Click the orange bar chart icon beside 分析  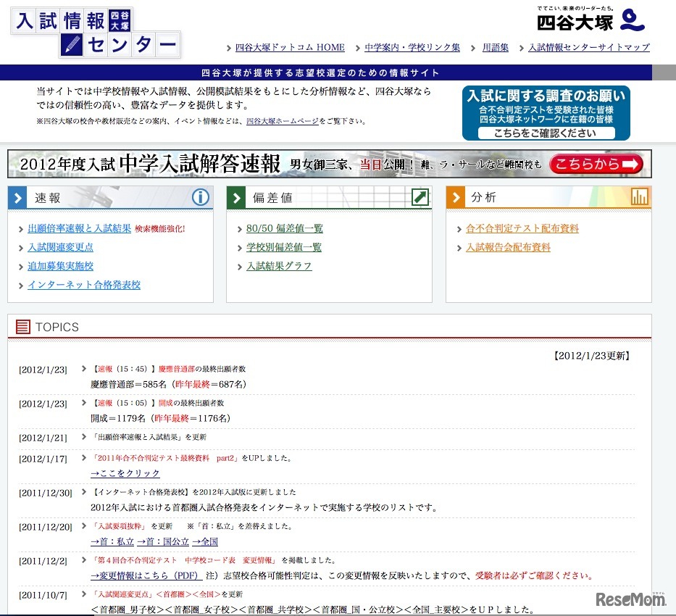639,197
